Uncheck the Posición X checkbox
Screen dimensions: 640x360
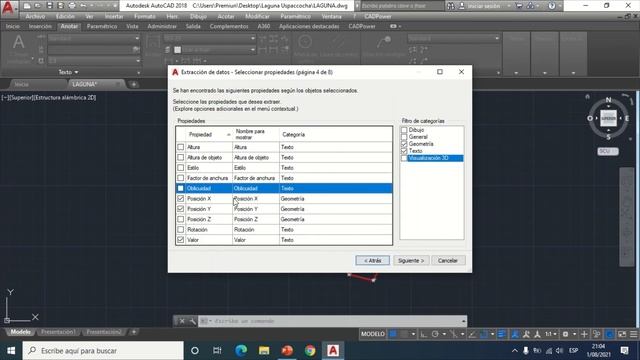pyautogui.click(x=180, y=198)
